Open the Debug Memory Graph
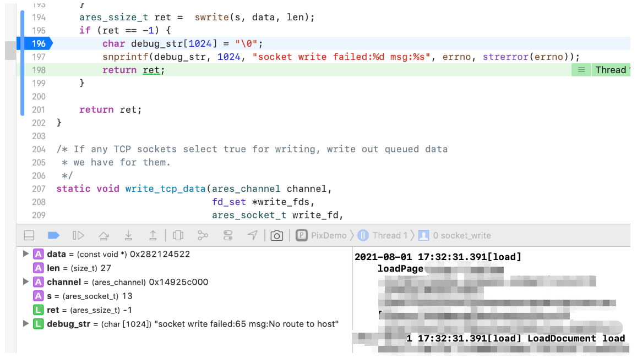The image size is (637, 364). (203, 235)
